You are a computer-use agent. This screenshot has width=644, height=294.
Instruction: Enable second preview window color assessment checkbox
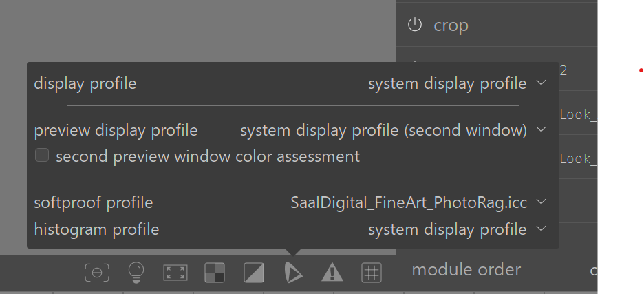[43, 156]
